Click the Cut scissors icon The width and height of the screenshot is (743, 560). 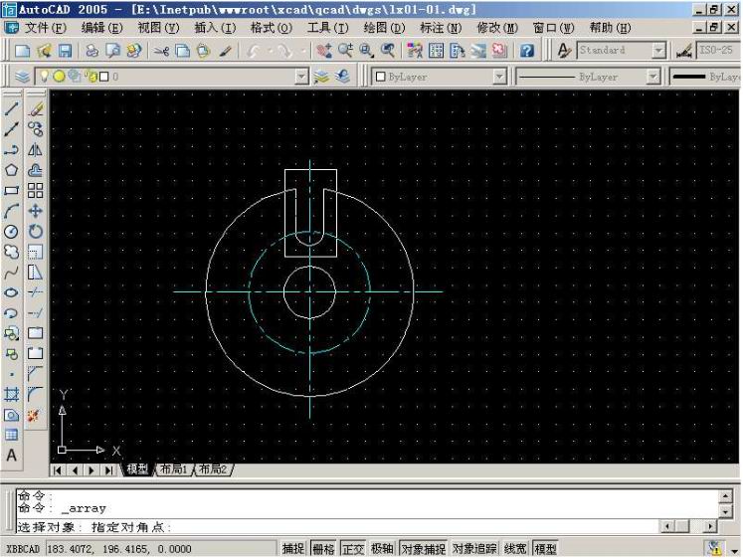point(161,50)
